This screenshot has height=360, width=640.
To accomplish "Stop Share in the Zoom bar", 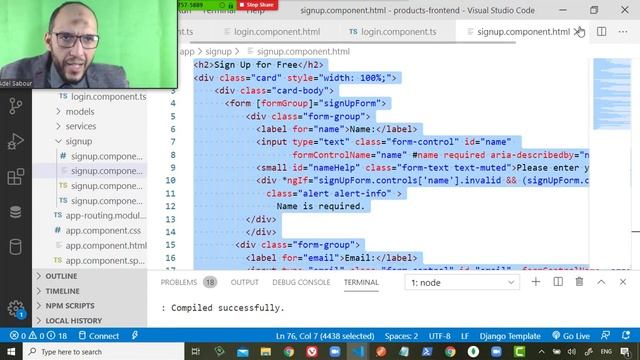I will pyautogui.click(x=257, y=5).
